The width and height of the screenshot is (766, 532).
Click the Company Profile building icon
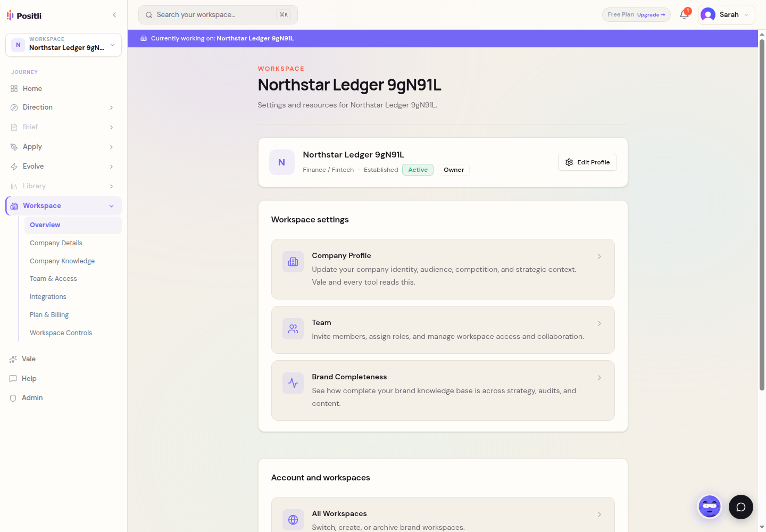pos(293,262)
